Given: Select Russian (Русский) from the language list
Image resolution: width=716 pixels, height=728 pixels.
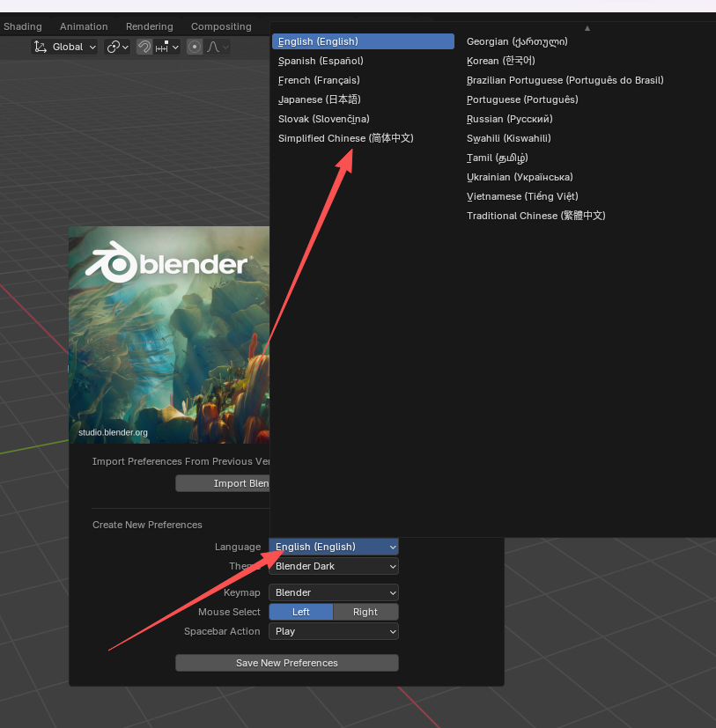Looking at the screenshot, I should point(509,119).
